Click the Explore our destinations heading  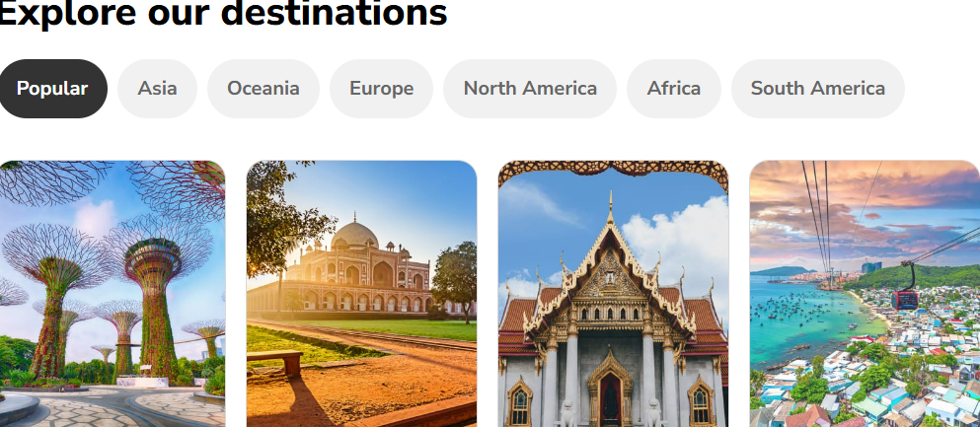click(222, 13)
